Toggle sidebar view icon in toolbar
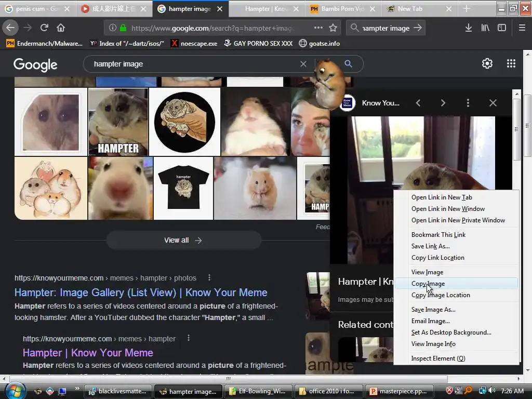532x399 pixels. (x=502, y=28)
